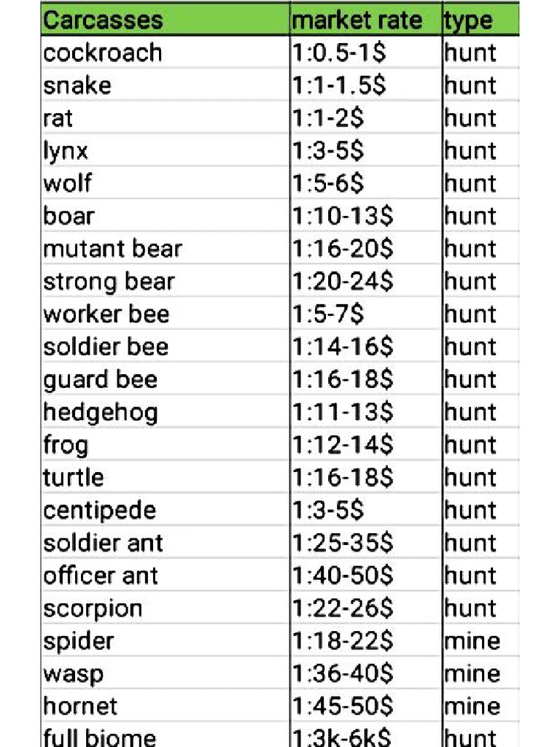Select the cockroach cell
The image size is (560, 747).
point(103,53)
